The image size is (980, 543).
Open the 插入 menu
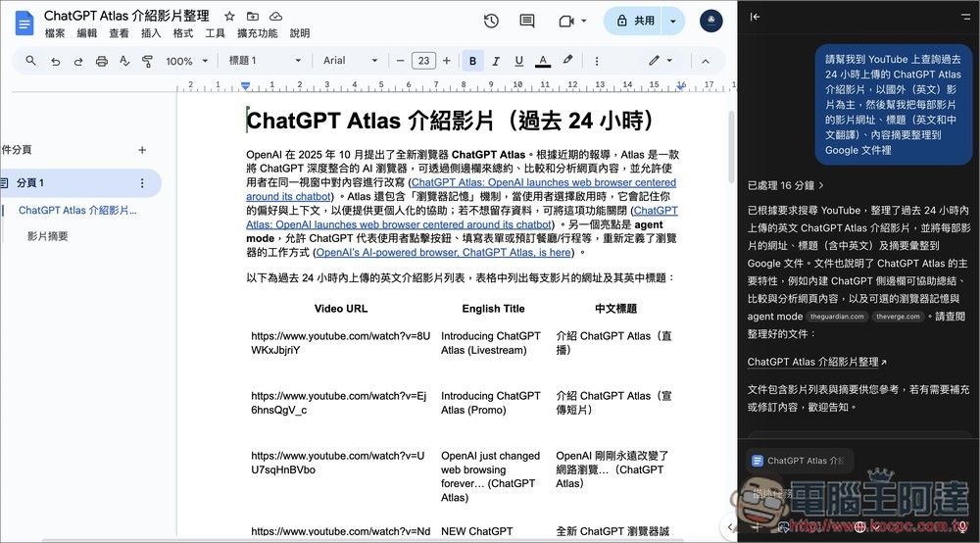pos(151,33)
